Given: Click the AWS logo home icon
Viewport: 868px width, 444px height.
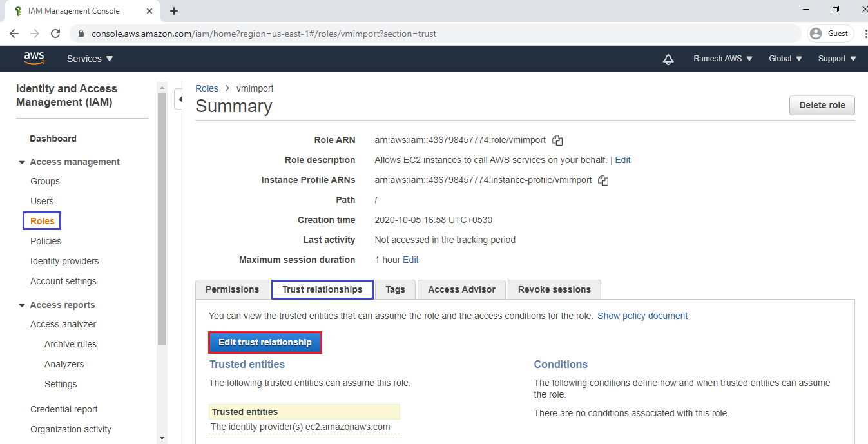Looking at the screenshot, I should (34, 59).
